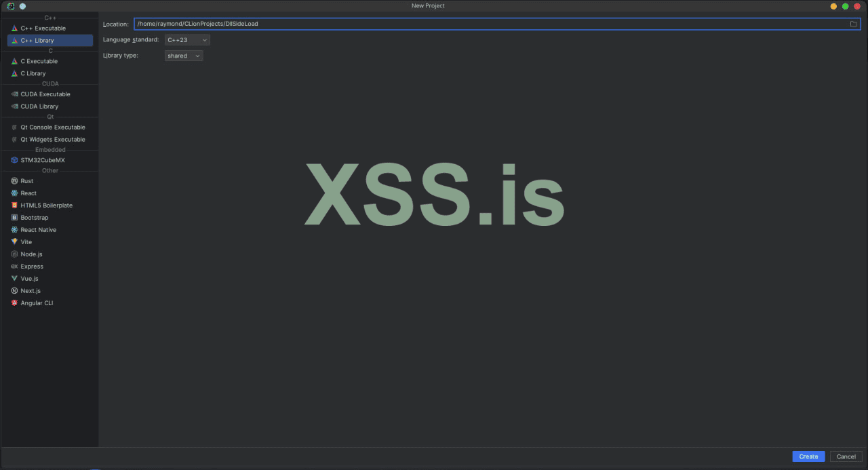Minimize the New Project window yellow button
The image size is (868, 470).
833,6
